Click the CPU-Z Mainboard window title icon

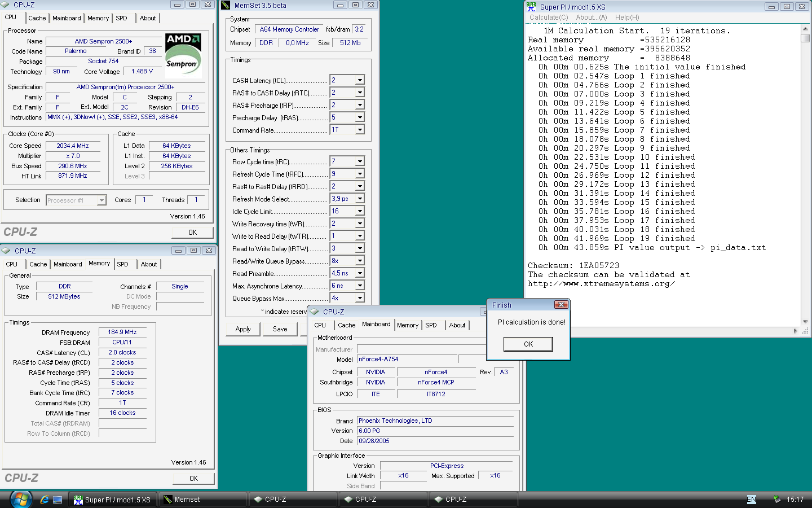[315, 312]
